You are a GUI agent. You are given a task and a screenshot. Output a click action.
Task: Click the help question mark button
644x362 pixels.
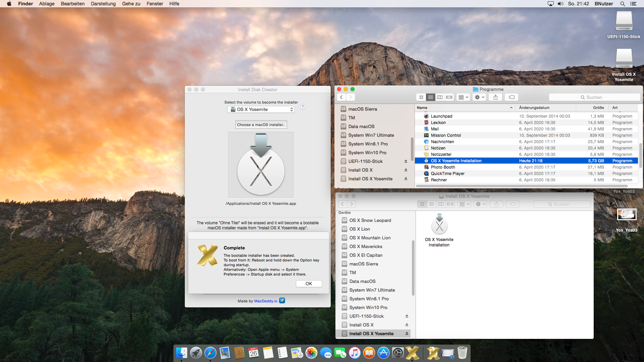click(x=303, y=107)
